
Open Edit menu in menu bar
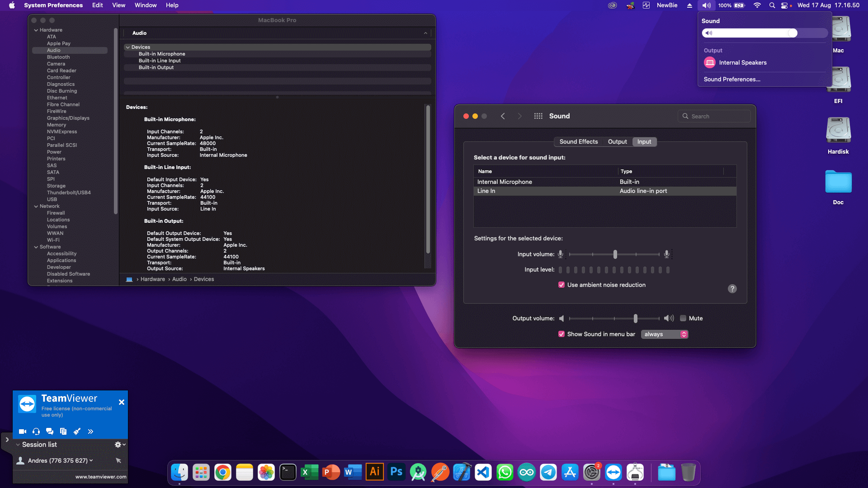click(98, 5)
